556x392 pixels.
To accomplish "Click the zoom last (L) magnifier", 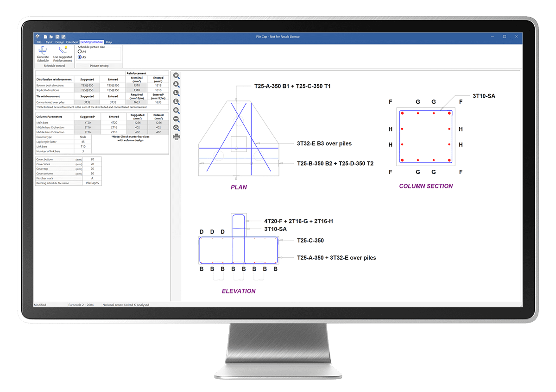I will pos(176,93).
